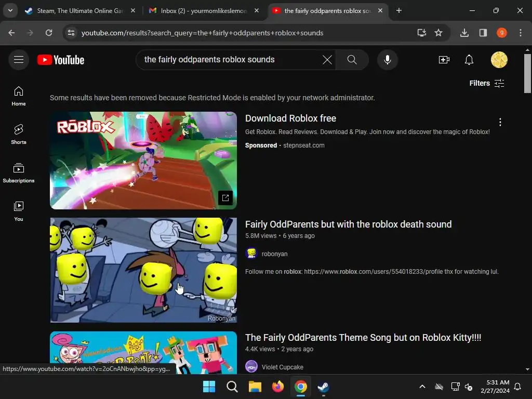This screenshot has height=399, width=532.
Task: Switch to the Gmail Inbox tab
Action: coord(203,11)
